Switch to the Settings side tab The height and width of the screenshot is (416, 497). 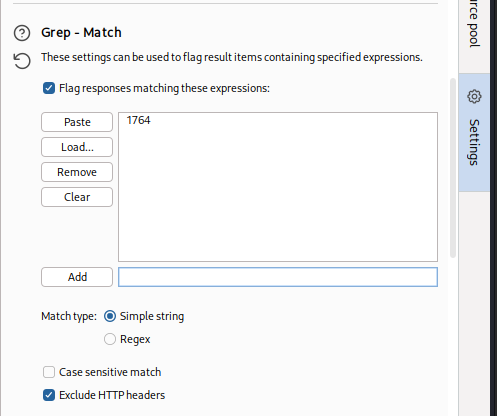[x=474, y=133]
